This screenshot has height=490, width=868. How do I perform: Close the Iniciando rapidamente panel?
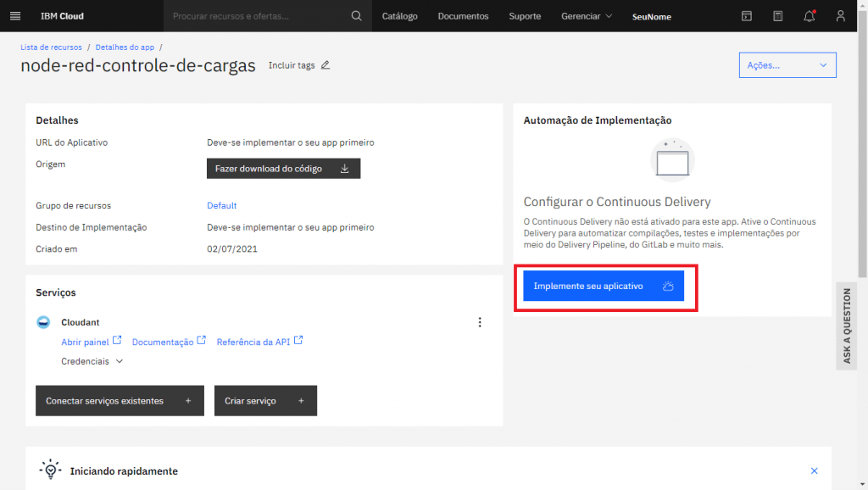815,471
